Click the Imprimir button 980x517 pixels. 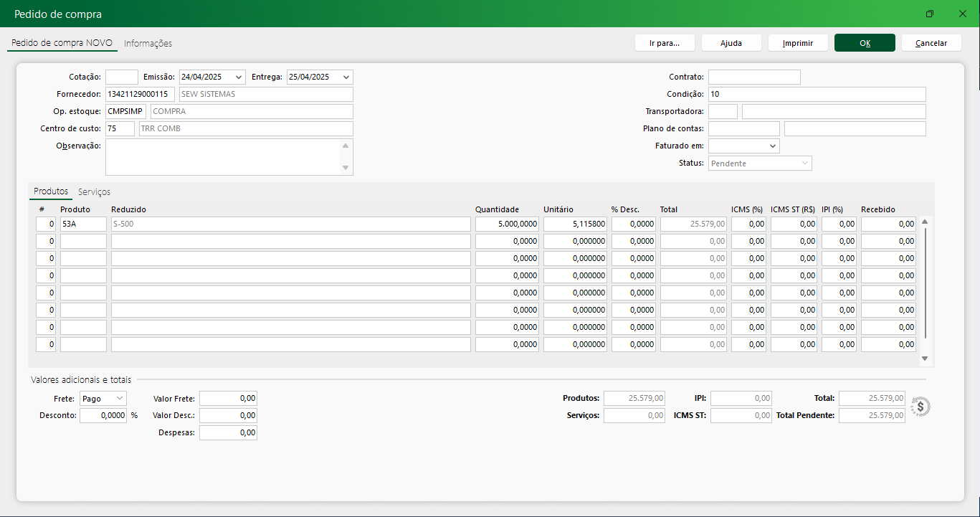[798, 43]
